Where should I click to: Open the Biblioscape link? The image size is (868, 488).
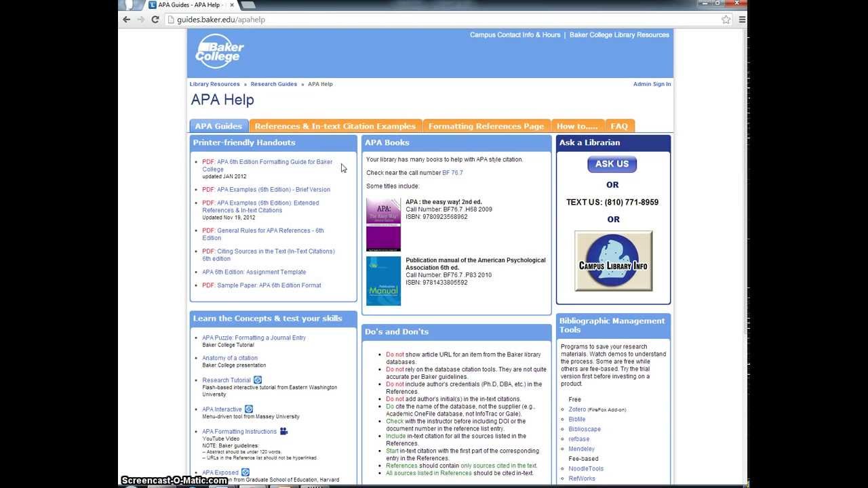[x=585, y=429]
